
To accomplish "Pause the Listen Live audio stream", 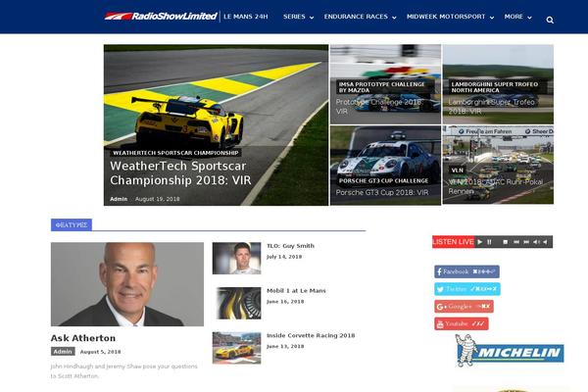I will 489,242.
